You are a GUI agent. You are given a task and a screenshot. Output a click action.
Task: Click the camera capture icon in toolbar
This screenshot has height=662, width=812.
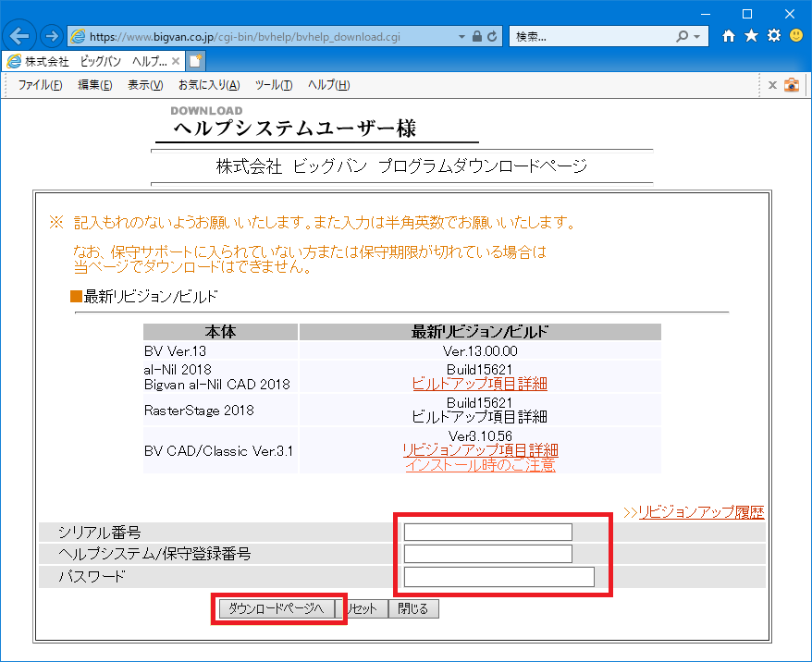(x=792, y=84)
